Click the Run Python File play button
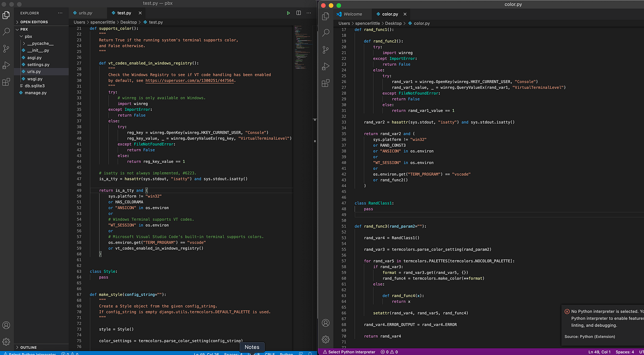 (x=288, y=13)
